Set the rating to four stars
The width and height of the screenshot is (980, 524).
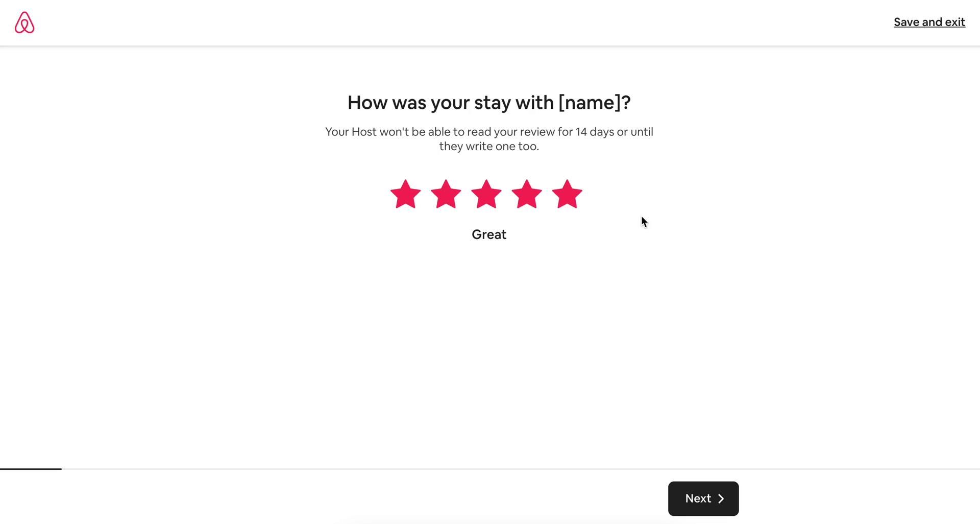(527, 194)
